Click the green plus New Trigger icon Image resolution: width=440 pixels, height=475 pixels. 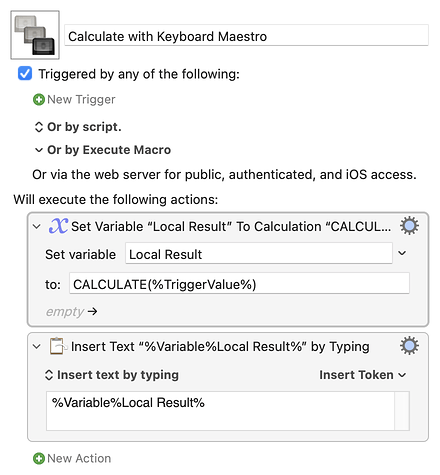click(39, 99)
